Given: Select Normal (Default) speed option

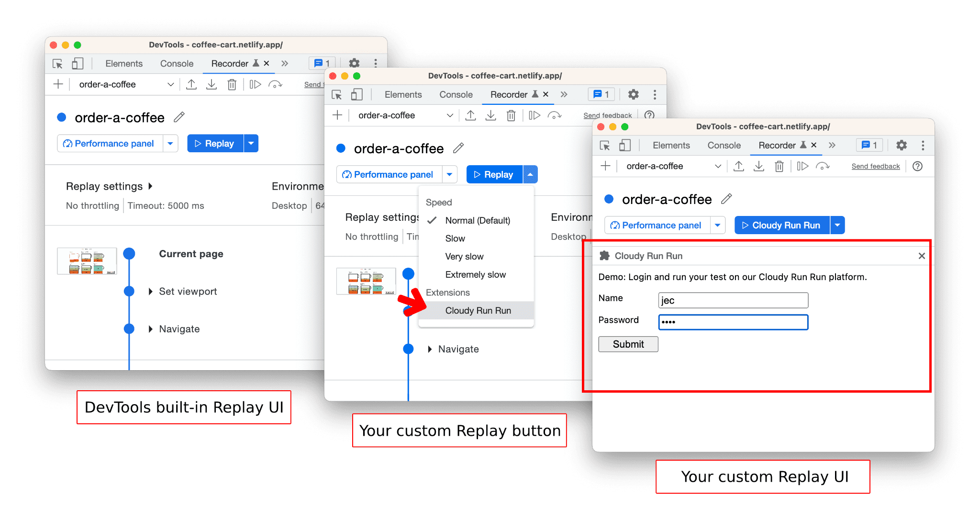Looking at the screenshot, I should [x=477, y=220].
